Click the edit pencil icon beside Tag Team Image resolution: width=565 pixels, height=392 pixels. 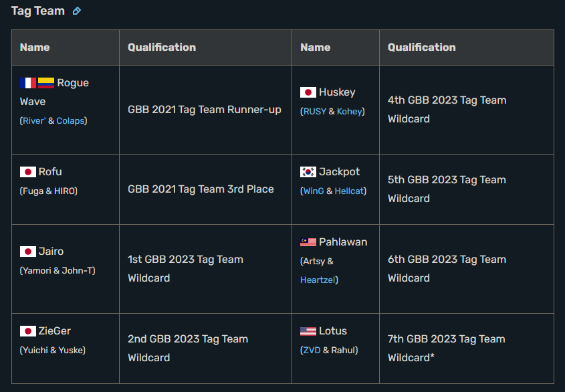tap(77, 11)
